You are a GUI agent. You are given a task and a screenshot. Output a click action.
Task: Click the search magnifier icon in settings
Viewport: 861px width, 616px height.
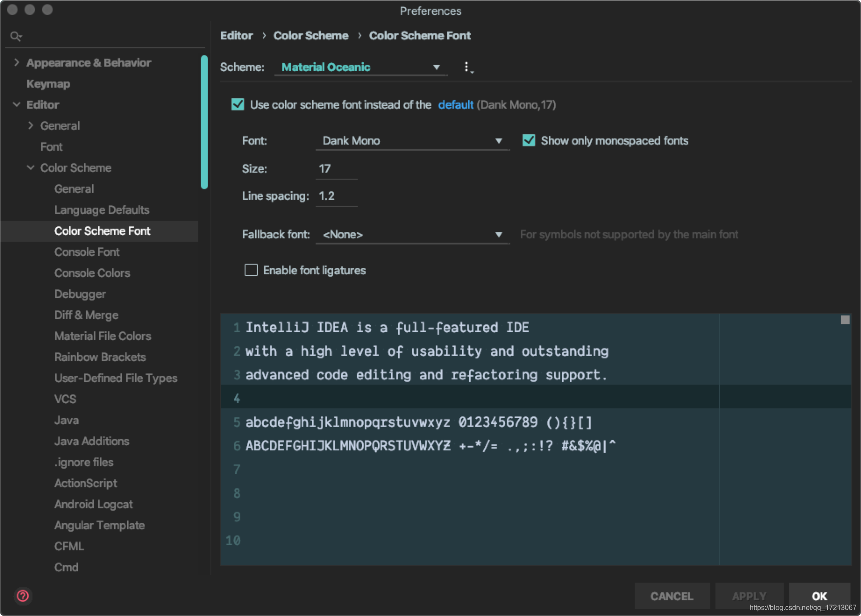pyautogui.click(x=16, y=36)
